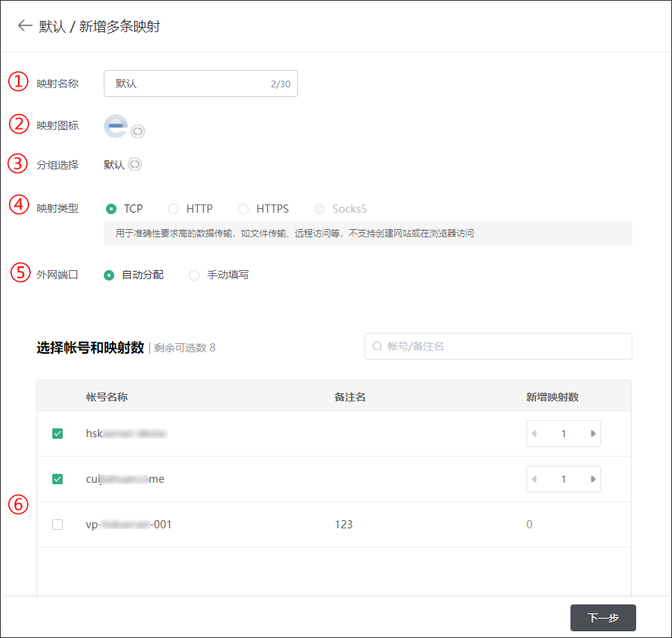Uncheck the cuj account checkbox
Image resolution: width=672 pixels, height=638 pixels.
(57, 479)
